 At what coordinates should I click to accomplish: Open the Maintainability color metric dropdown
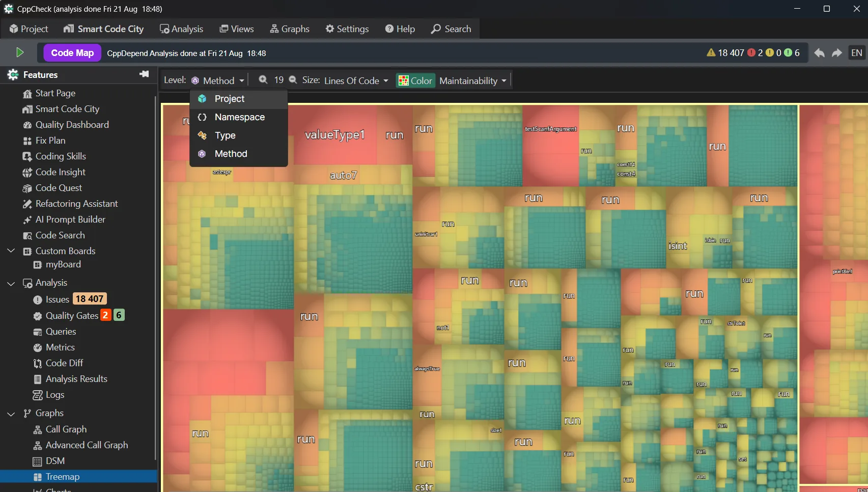473,80
